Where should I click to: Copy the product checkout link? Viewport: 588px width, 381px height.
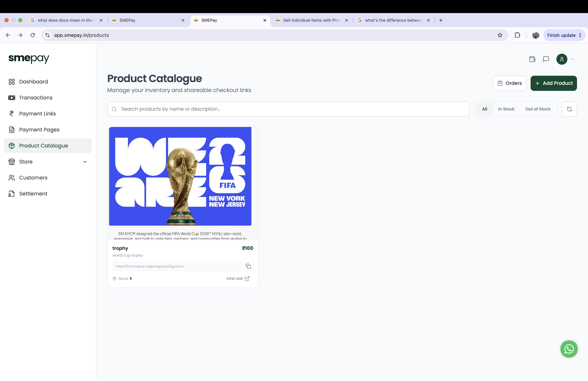(248, 266)
